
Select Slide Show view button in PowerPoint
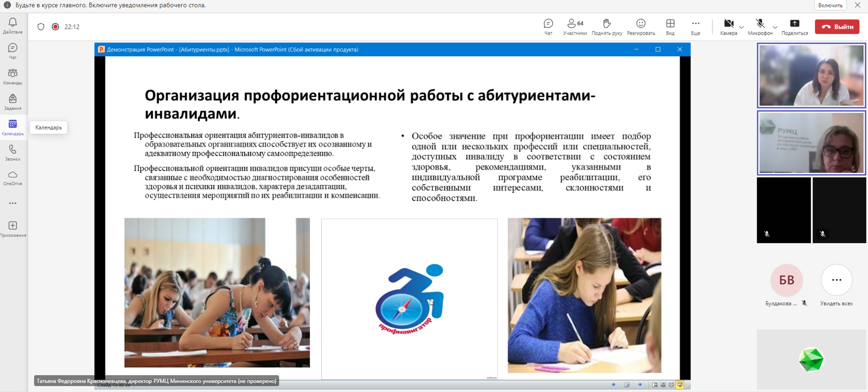coord(680,385)
